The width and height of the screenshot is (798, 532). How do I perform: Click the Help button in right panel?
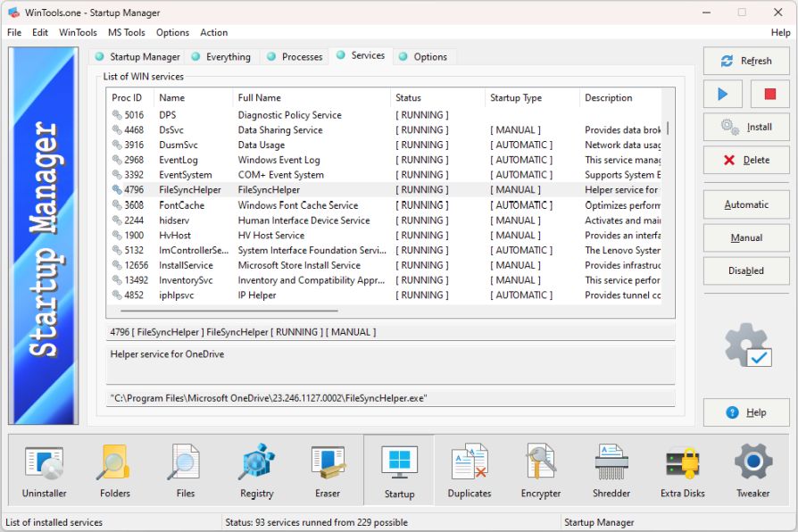coord(746,412)
